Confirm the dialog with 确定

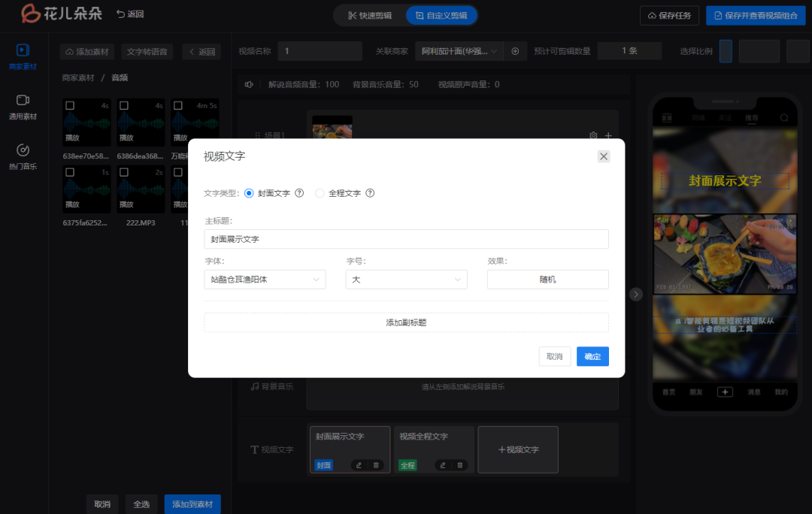pos(592,356)
